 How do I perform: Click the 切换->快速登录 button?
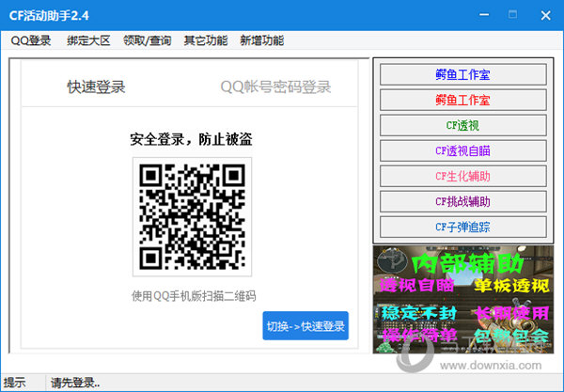305,326
